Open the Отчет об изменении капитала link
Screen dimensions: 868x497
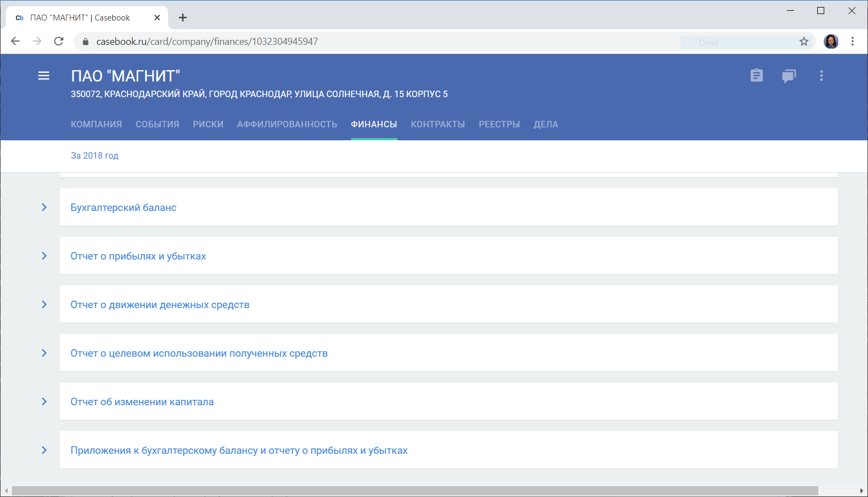tap(142, 402)
